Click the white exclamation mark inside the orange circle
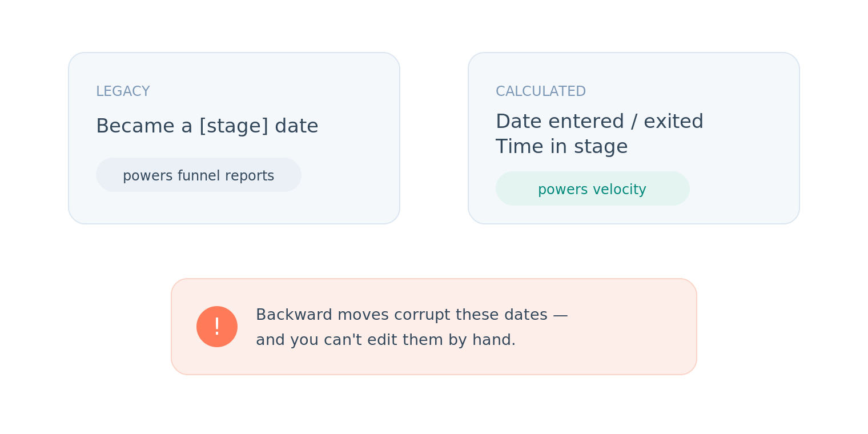 (217, 327)
